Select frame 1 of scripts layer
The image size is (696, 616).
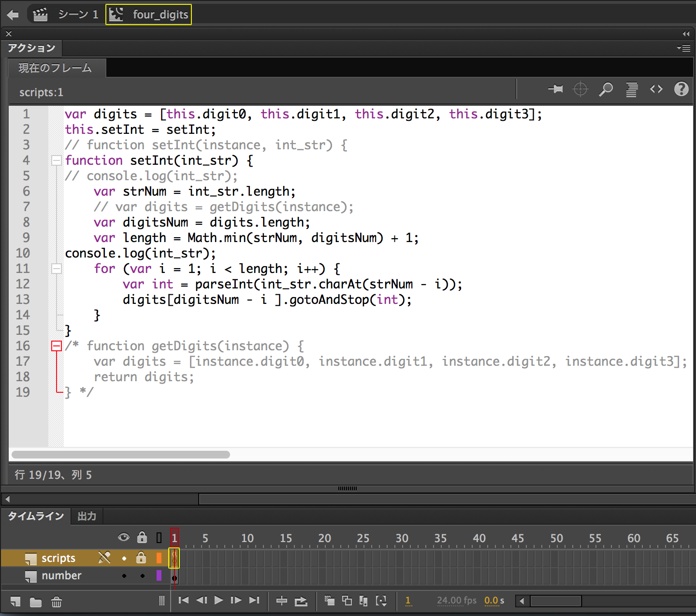[174, 558]
